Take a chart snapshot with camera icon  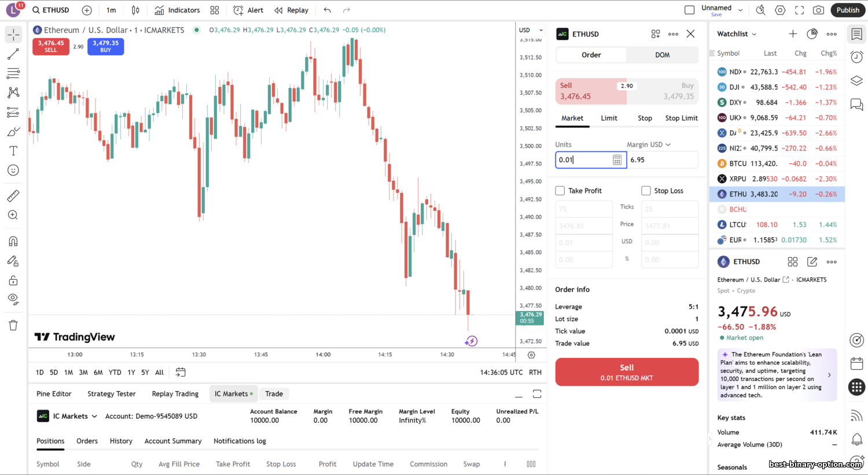(x=818, y=10)
